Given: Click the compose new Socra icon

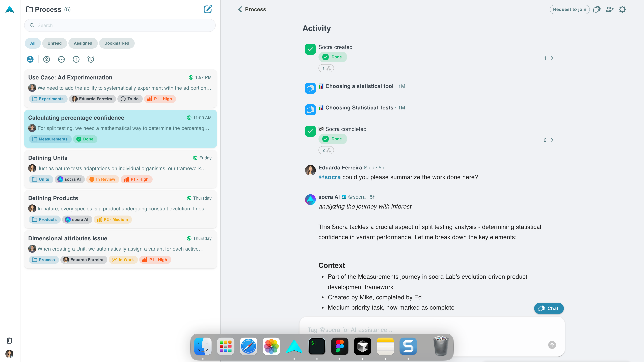Looking at the screenshot, I should pyautogui.click(x=207, y=9).
